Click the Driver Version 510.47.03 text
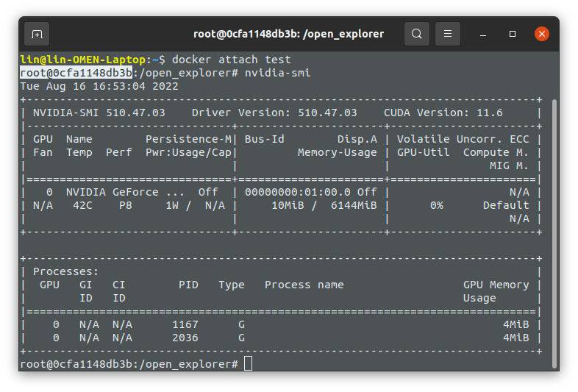 pyautogui.click(x=274, y=113)
